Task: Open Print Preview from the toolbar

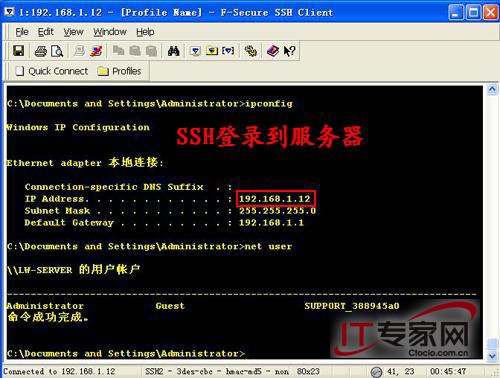Action: point(57,51)
